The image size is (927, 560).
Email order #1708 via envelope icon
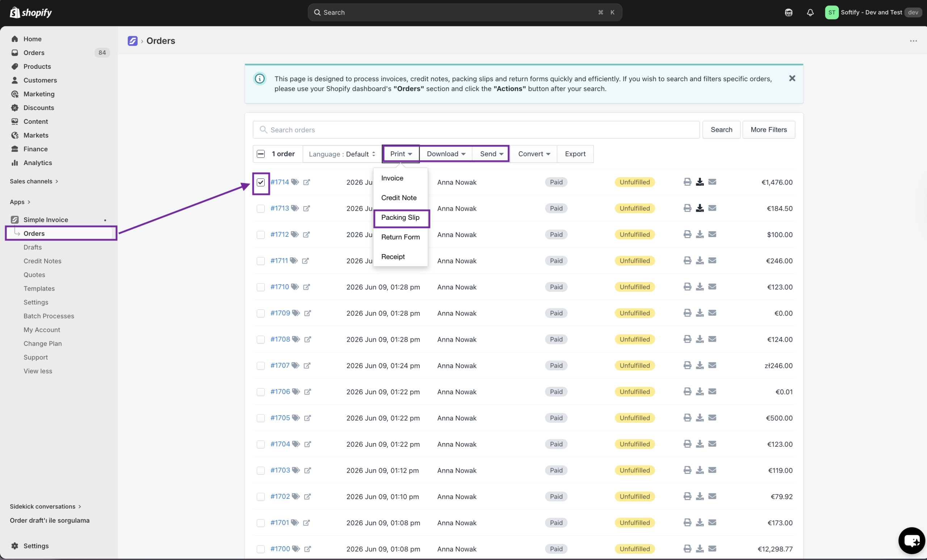click(x=712, y=339)
